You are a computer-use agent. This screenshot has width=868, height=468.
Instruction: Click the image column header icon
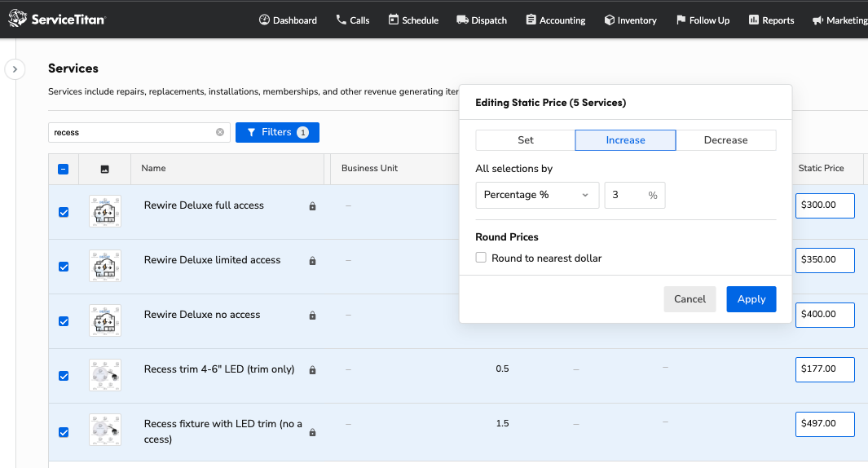[104, 170]
